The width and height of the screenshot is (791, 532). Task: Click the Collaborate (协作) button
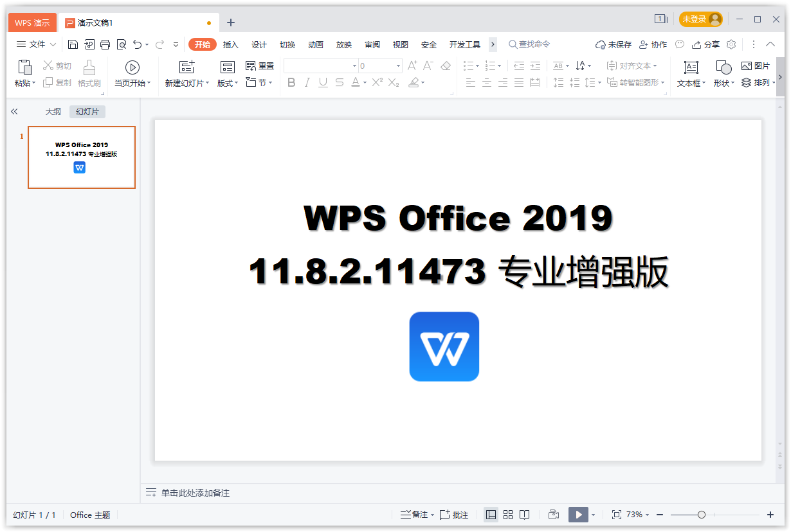coord(653,44)
